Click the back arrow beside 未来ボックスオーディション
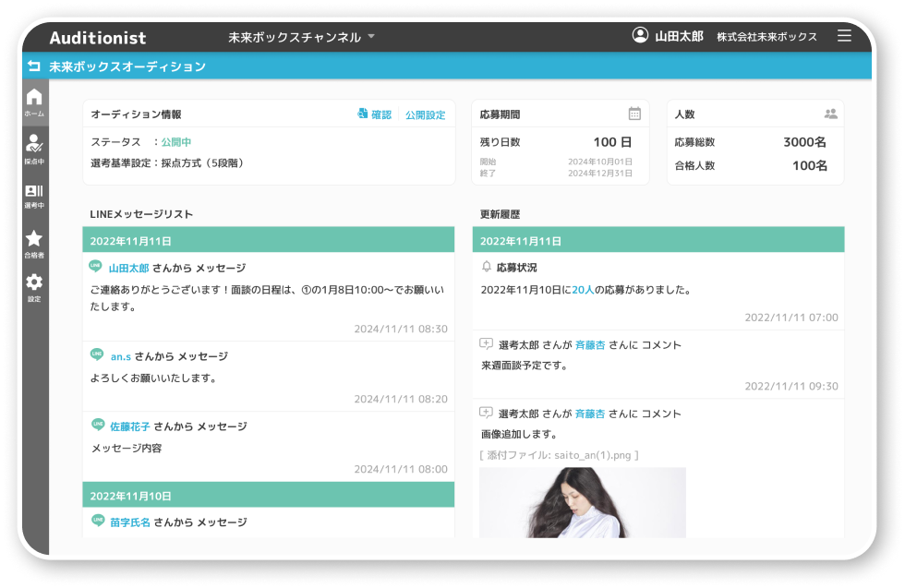The width and height of the screenshot is (905, 588). [x=34, y=66]
